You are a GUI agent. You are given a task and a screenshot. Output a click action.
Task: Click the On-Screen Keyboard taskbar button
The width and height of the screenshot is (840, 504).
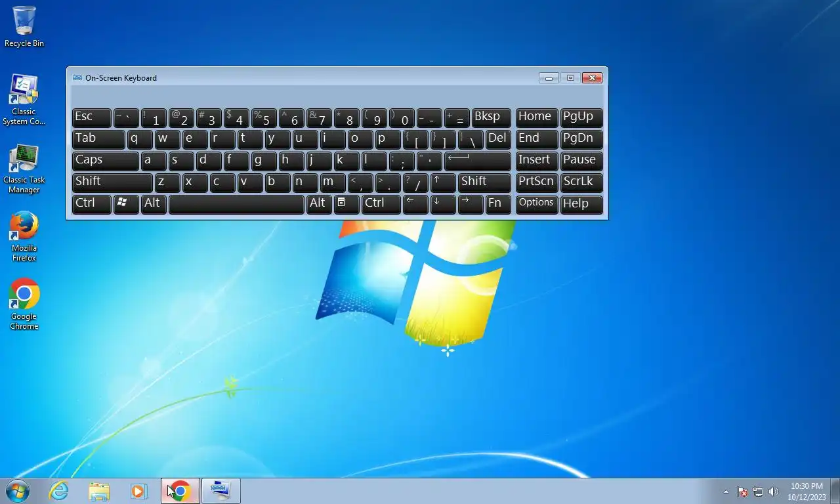pos(220,491)
